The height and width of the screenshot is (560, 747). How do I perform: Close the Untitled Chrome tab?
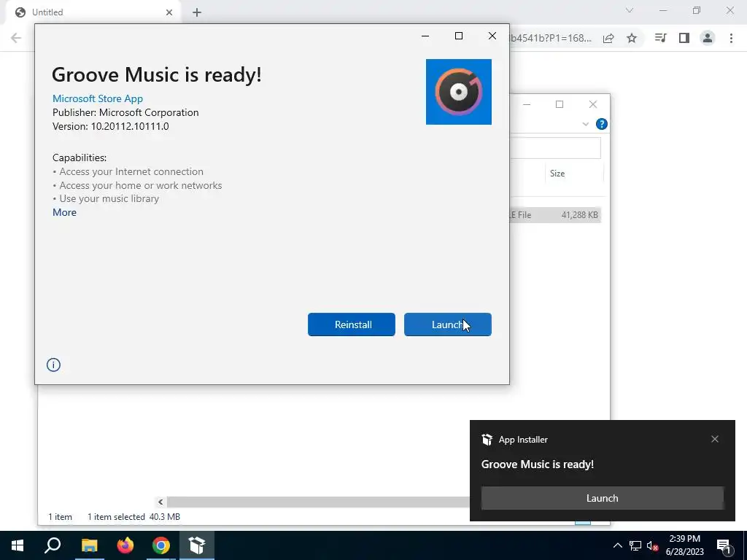click(x=169, y=12)
